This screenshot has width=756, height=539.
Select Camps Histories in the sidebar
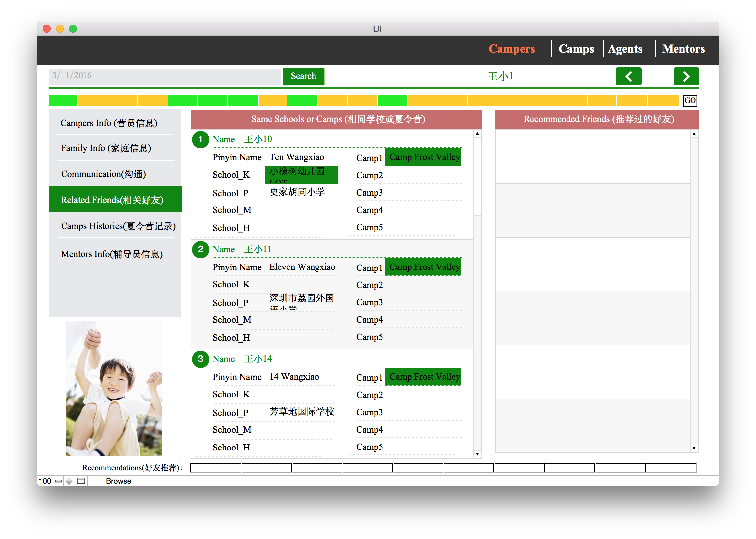(x=118, y=226)
